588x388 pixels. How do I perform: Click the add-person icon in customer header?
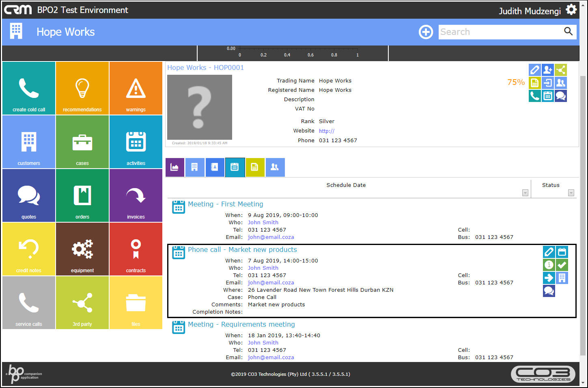pos(548,70)
